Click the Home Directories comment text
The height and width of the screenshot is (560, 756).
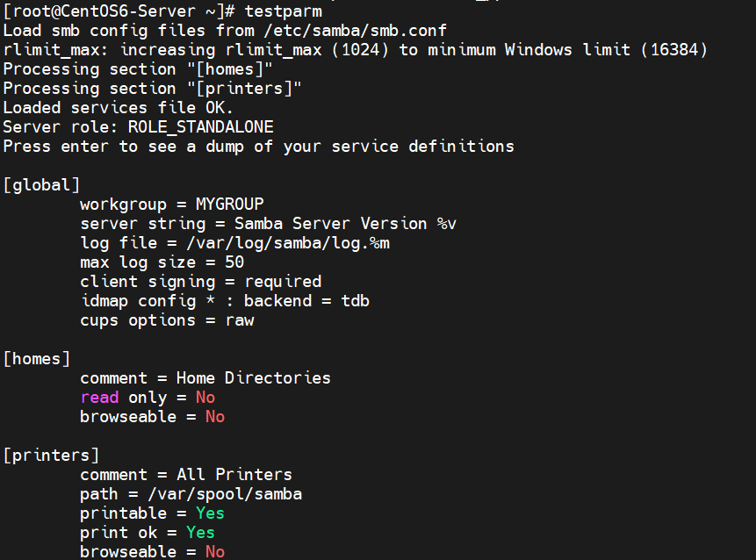tap(254, 377)
